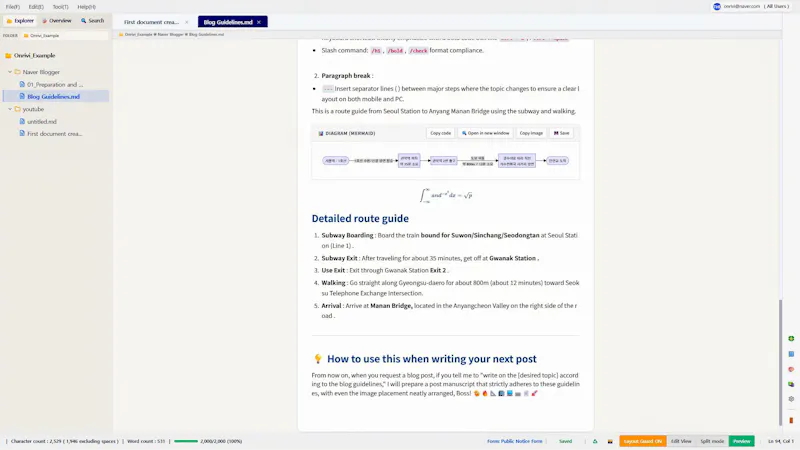Switch to Split mode
Screen dimensions: 800x450
pyautogui.click(x=712, y=441)
